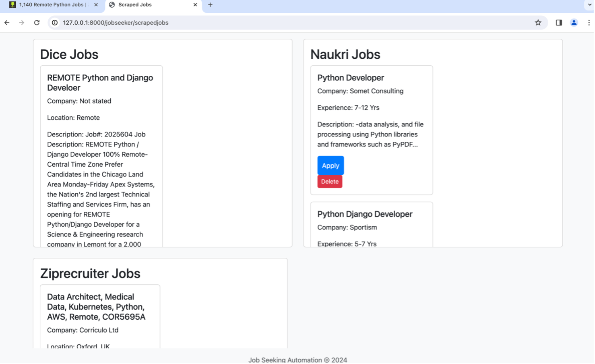Click the Python Django Developer job title
Image resolution: width=595 pixels, height=364 pixels.
[365, 214]
